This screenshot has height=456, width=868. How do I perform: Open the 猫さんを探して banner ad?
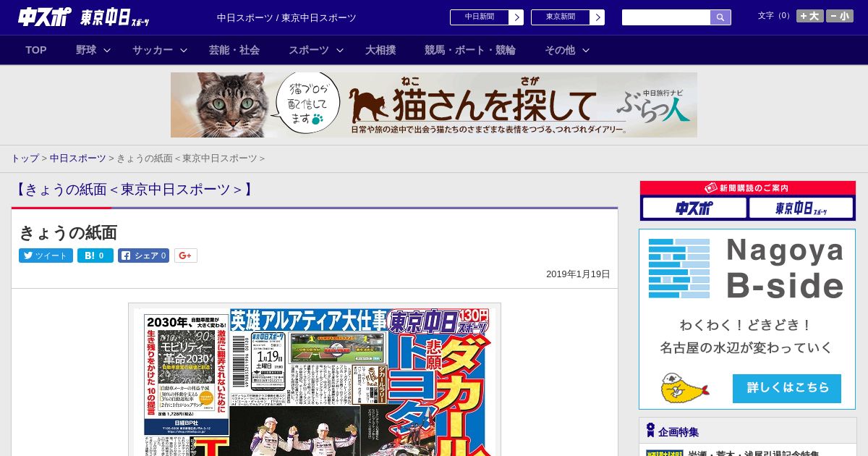(x=434, y=105)
